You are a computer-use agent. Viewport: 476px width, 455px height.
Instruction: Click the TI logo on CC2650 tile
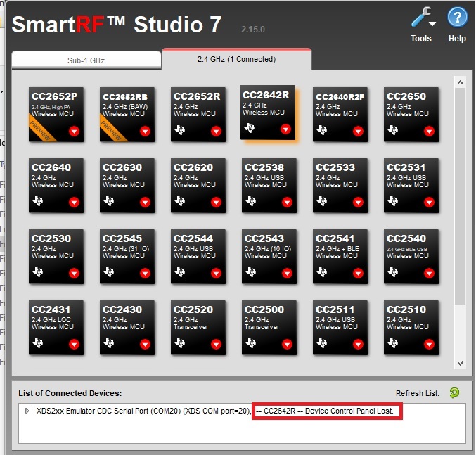(x=393, y=130)
